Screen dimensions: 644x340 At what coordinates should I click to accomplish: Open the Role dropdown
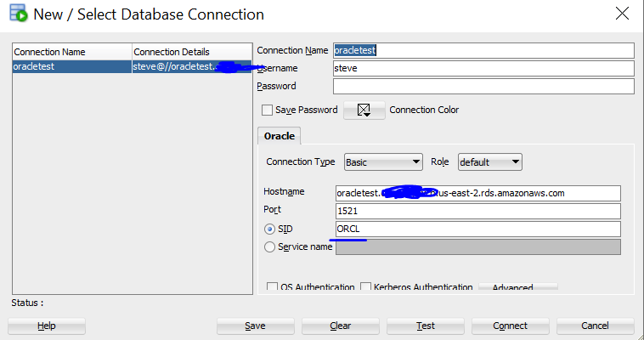pyautogui.click(x=490, y=162)
